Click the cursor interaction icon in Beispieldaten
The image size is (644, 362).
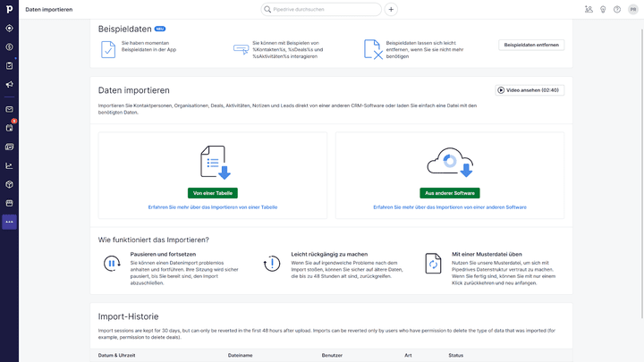tap(241, 49)
